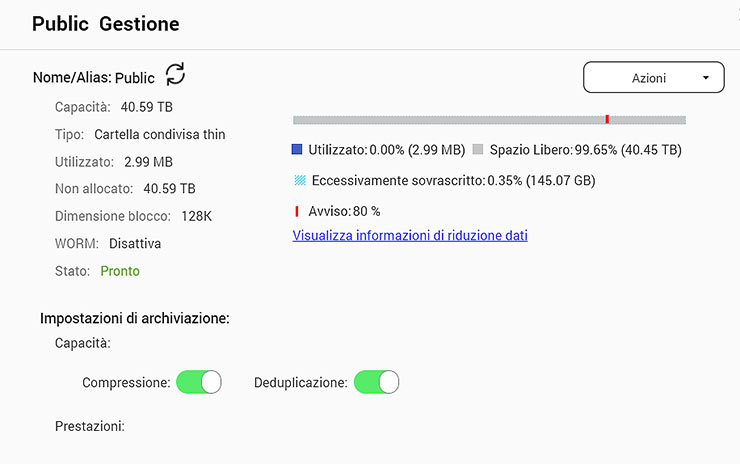Image resolution: width=740 pixels, height=464 pixels.
Task: Open Visualizza informazioni di riduzione dati link
Action: point(410,236)
